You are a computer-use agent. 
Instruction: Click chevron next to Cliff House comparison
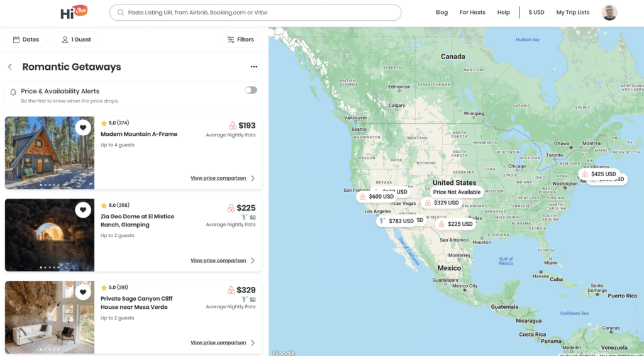coord(253,342)
